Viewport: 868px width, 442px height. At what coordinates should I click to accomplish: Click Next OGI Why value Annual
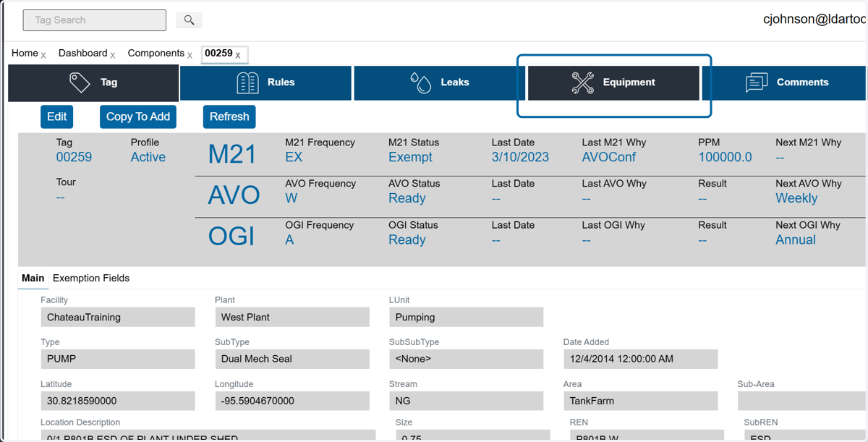pyautogui.click(x=796, y=239)
